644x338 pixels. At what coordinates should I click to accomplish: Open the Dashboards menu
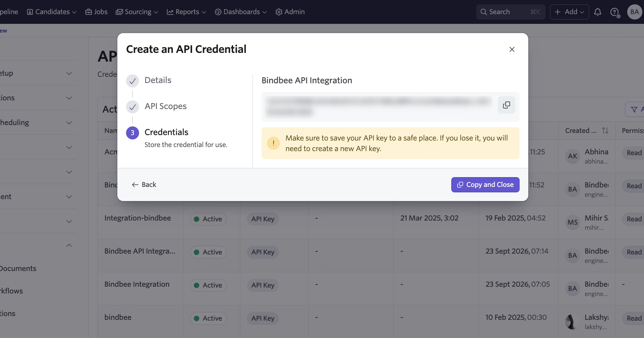[241, 12]
